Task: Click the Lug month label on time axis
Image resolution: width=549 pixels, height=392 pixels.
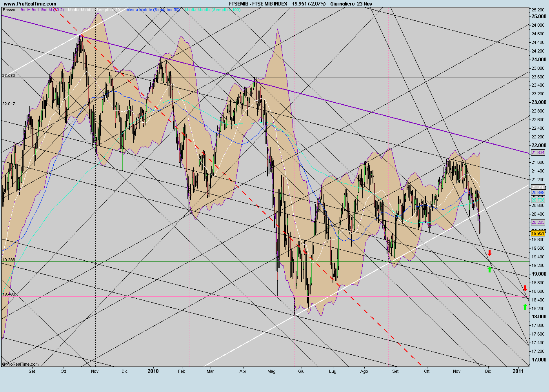Action: point(333,371)
